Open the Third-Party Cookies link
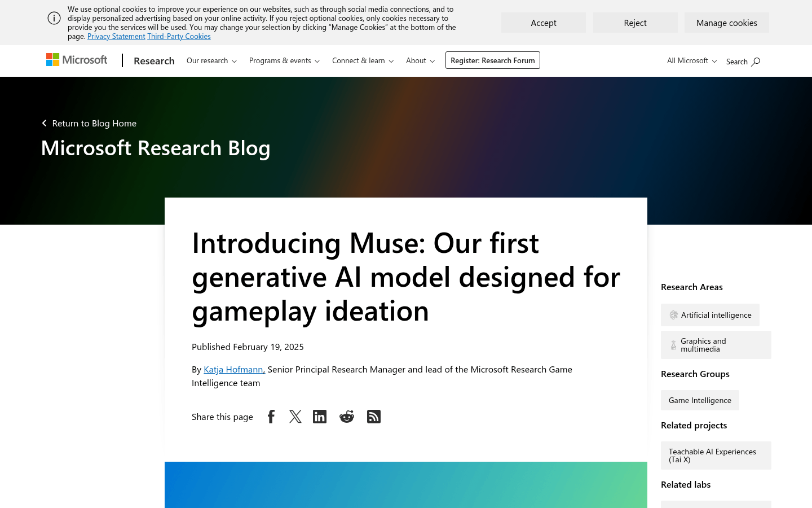The height and width of the screenshot is (508, 812). pyautogui.click(x=179, y=36)
